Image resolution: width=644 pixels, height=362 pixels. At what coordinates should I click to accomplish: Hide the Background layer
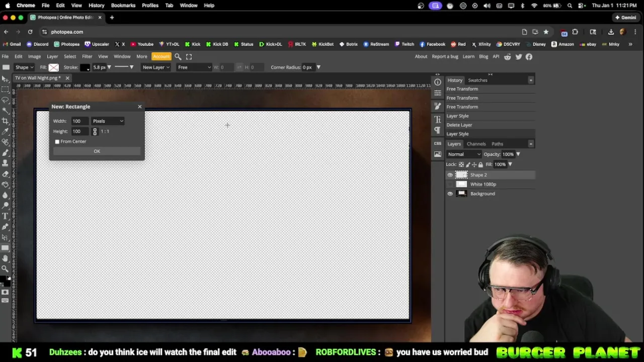click(x=450, y=194)
